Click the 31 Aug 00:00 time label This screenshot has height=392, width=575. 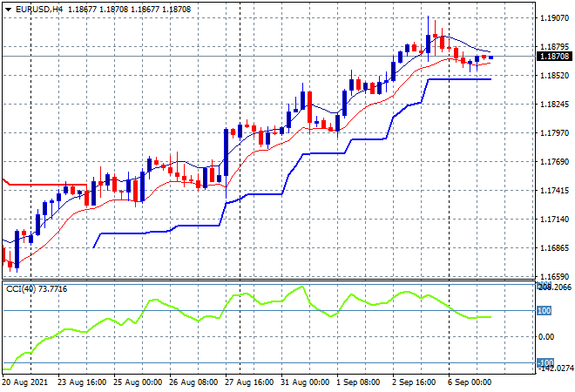[x=305, y=382]
